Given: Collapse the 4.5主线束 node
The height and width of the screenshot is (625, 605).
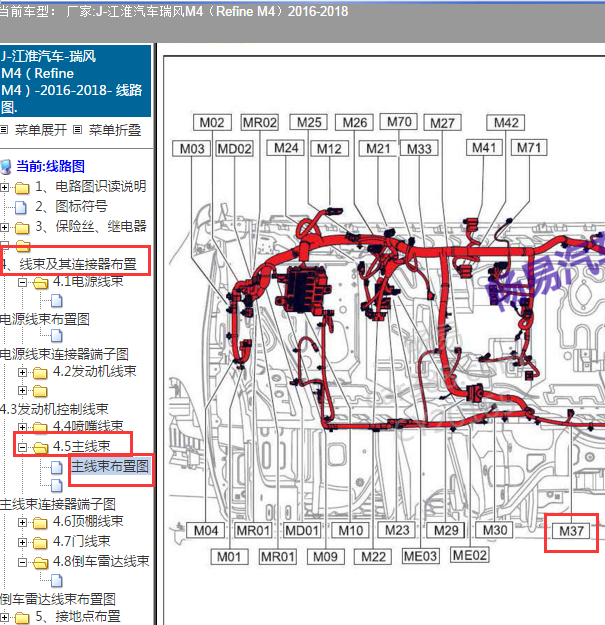Looking at the screenshot, I should click(x=23, y=447).
